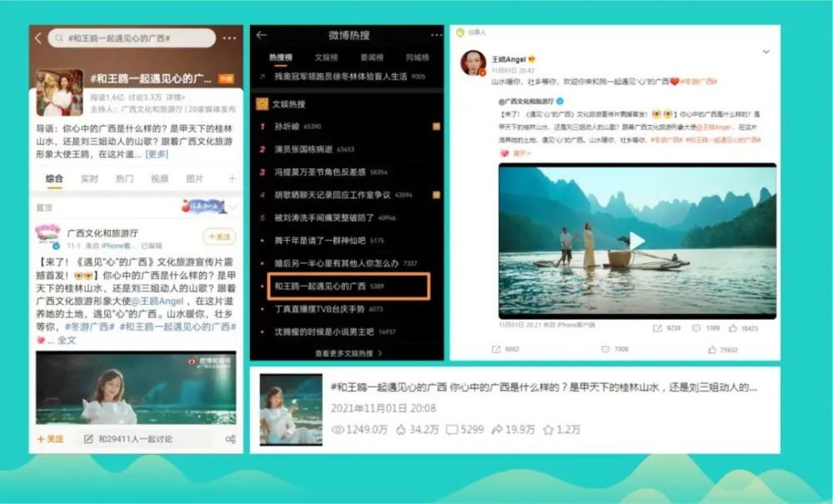Expand the dropdown chevron on 王鸥Angel's post

766,52
